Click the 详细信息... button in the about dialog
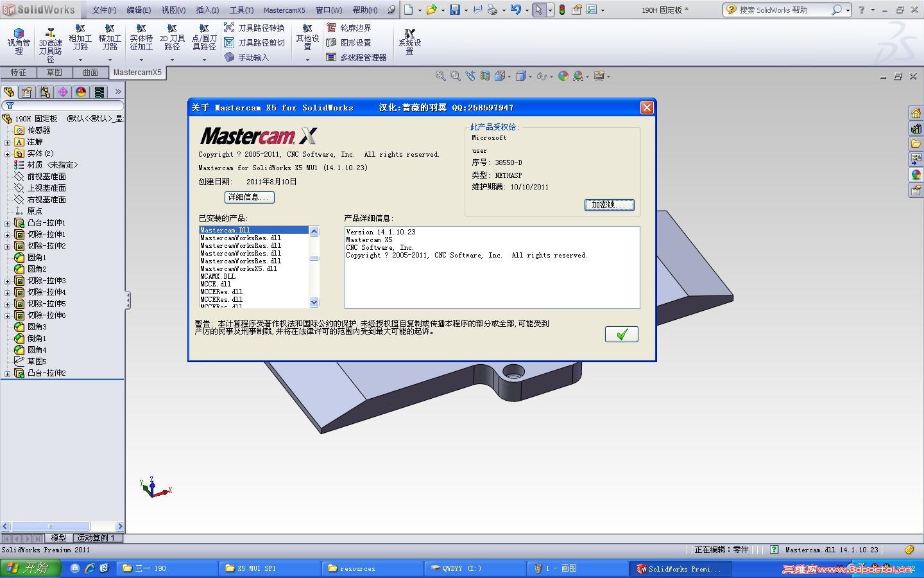Viewport: 924px width, 578px height. click(250, 197)
